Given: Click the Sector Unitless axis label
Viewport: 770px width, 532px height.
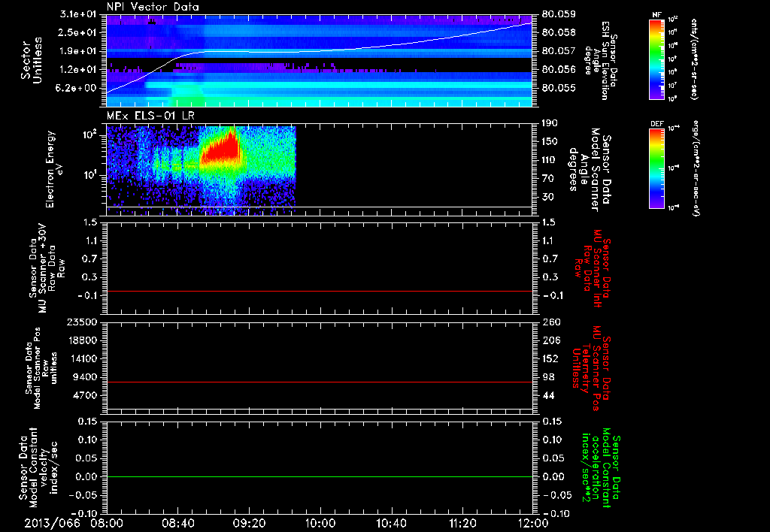Looking at the screenshot, I should [32, 60].
